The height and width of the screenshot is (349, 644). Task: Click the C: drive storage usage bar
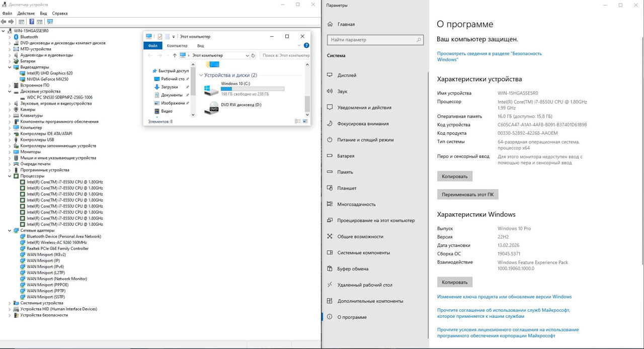tap(253, 89)
